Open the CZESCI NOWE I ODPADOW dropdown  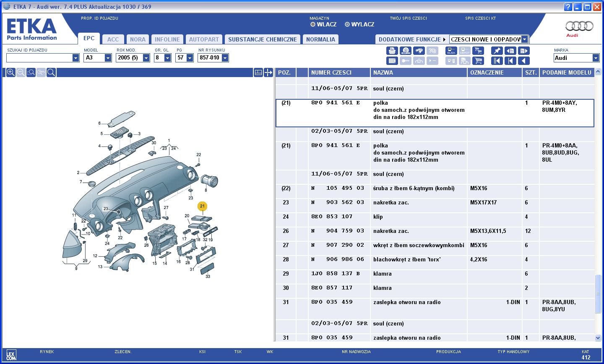[524, 39]
